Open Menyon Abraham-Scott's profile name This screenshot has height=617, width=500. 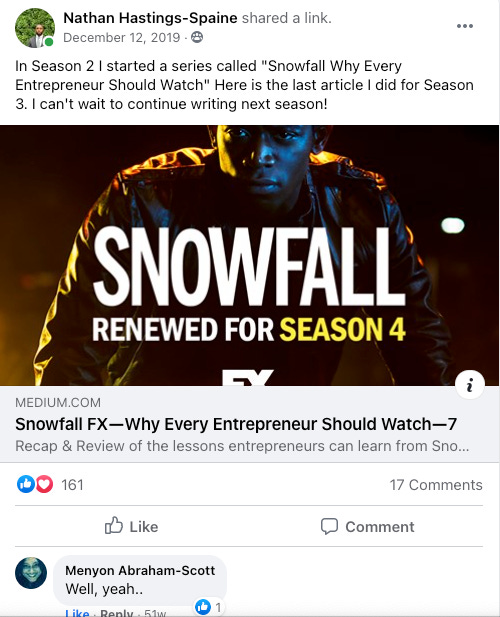click(140, 570)
